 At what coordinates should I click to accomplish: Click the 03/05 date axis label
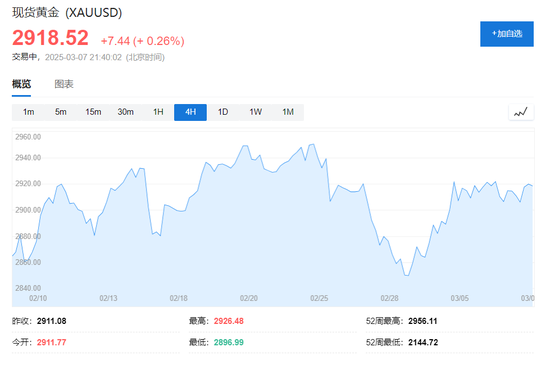pos(460,298)
